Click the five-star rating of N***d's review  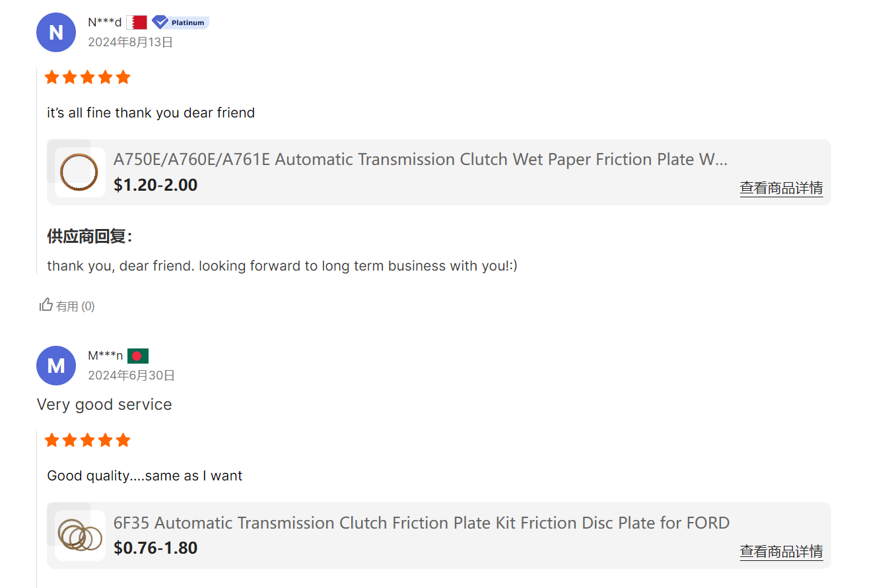point(87,78)
